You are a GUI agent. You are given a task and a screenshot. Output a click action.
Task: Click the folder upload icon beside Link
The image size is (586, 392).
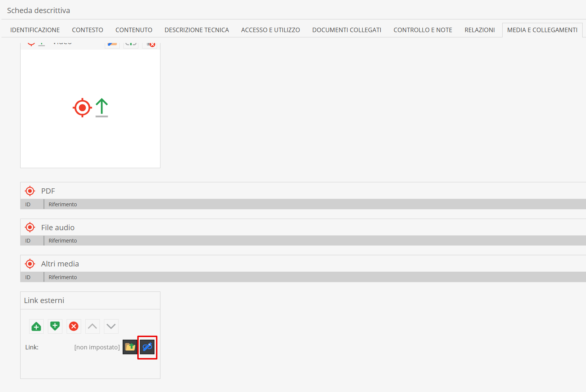coord(130,347)
